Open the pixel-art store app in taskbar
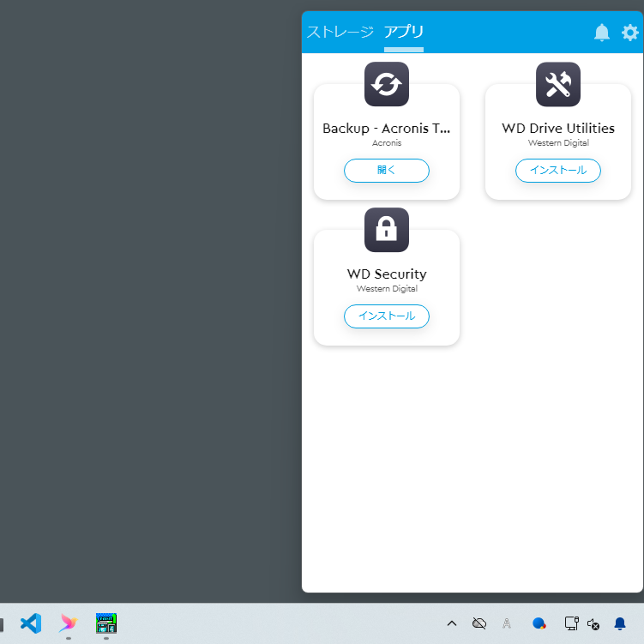 coord(106,623)
